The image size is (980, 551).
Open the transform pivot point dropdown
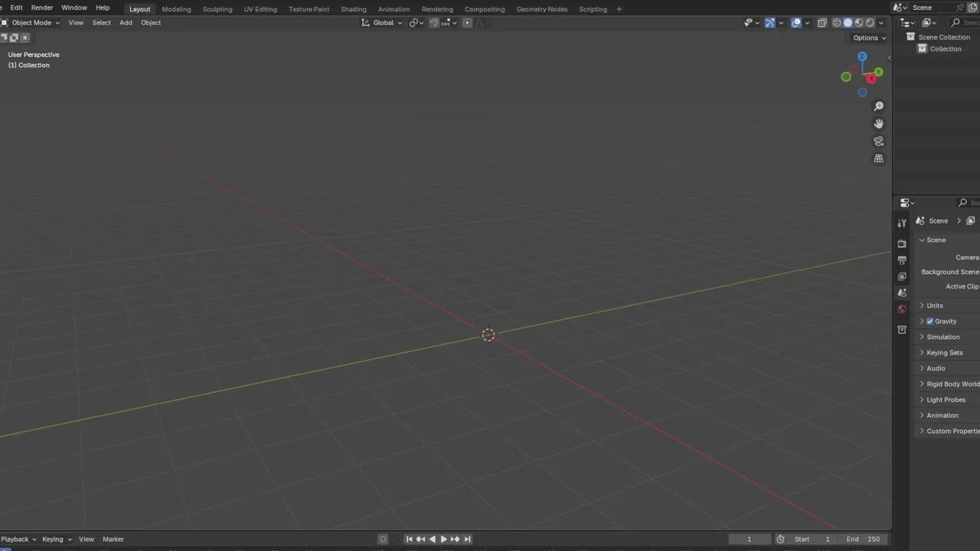tap(416, 23)
